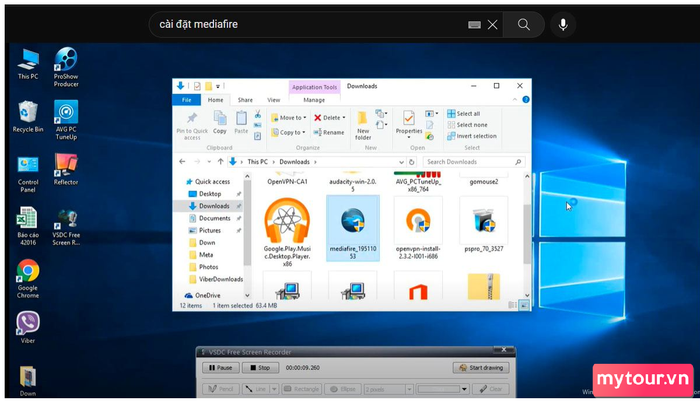The width and height of the screenshot is (700, 405).
Task: Launch VSDC Free Screen Recorder shortcut
Action: (66, 228)
